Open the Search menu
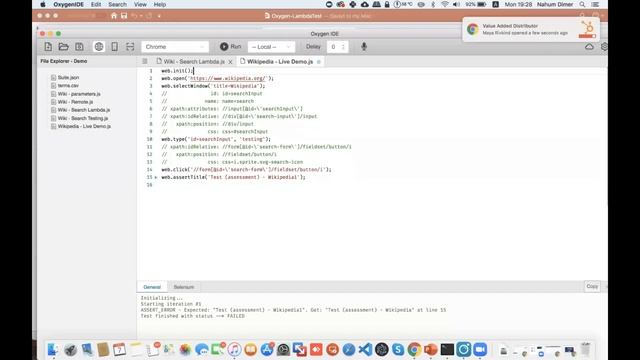 117,4
